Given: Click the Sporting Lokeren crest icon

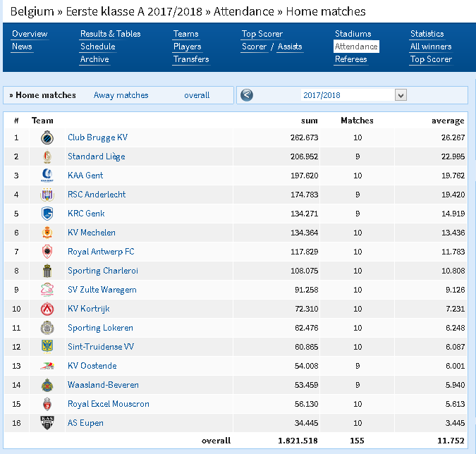Looking at the screenshot, I should click(x=47, y=328).
